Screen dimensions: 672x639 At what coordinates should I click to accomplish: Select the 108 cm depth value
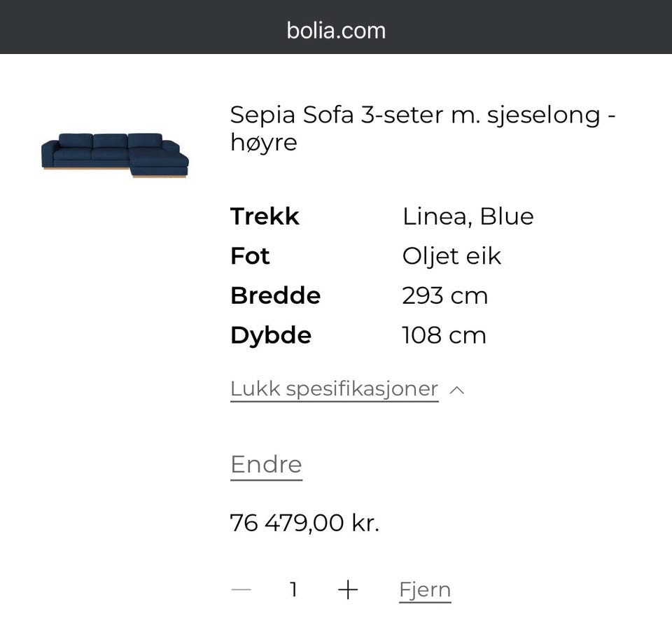pyautogui.click(x=444, y=335)
